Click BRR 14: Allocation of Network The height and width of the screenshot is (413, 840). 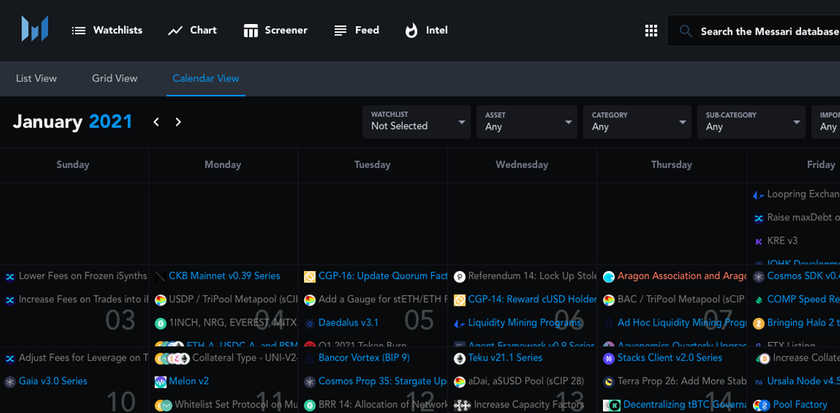click(x=382, y=405)
